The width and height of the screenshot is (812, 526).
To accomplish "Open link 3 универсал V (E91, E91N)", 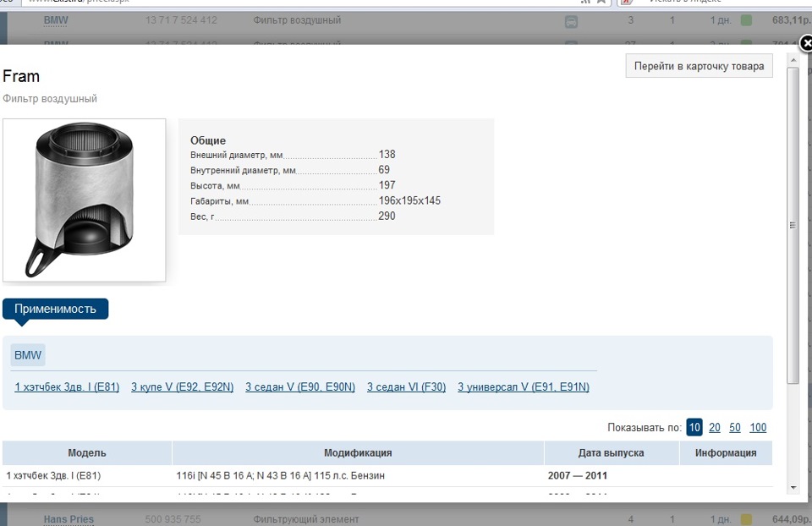I will [524, 386].
